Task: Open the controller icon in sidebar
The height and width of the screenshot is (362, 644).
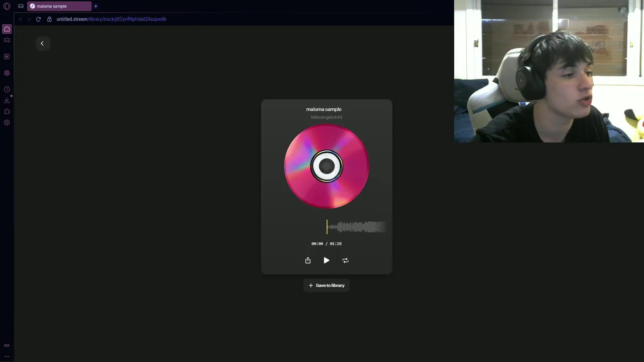Action: 7,40
